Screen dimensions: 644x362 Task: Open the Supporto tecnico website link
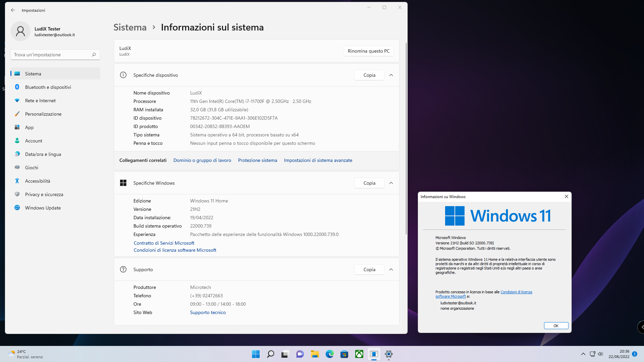coord(208,312)
